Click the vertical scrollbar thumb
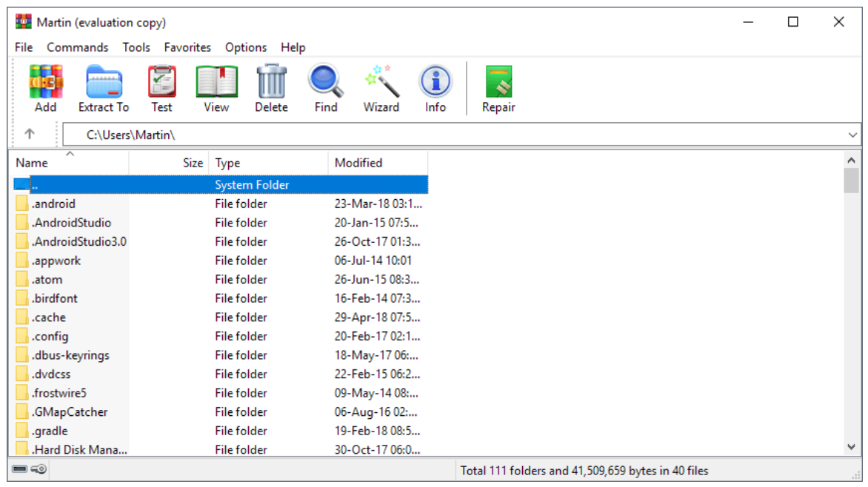868x487 pixels. tap(852, 181)
